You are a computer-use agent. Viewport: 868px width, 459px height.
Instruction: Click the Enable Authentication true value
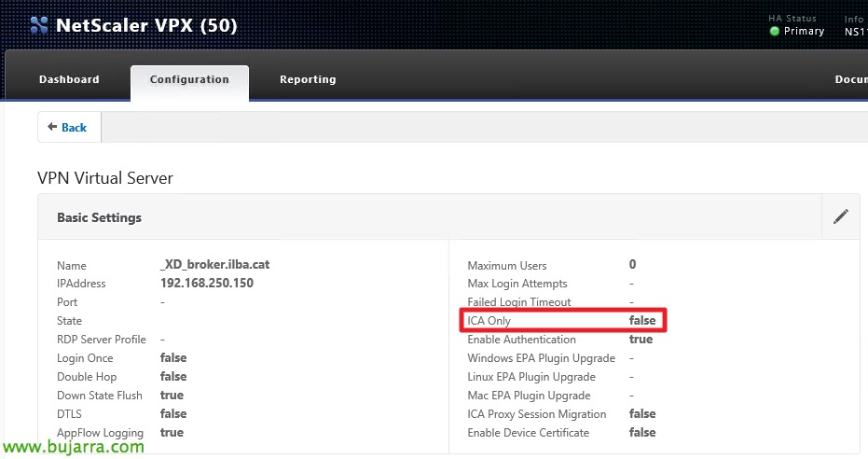pos(641,339)
